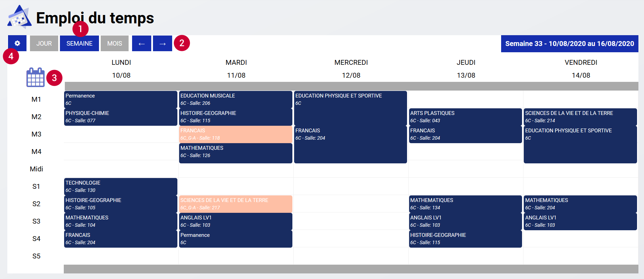644x279 pixels.
Task: Switch to the JOUR view
Action: pos(44,44)
